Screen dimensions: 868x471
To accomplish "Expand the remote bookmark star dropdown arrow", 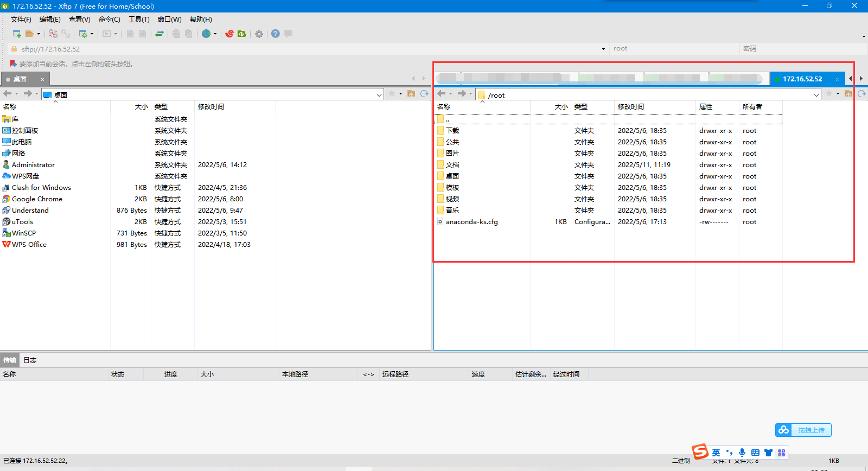I will (x=838, y=94).
